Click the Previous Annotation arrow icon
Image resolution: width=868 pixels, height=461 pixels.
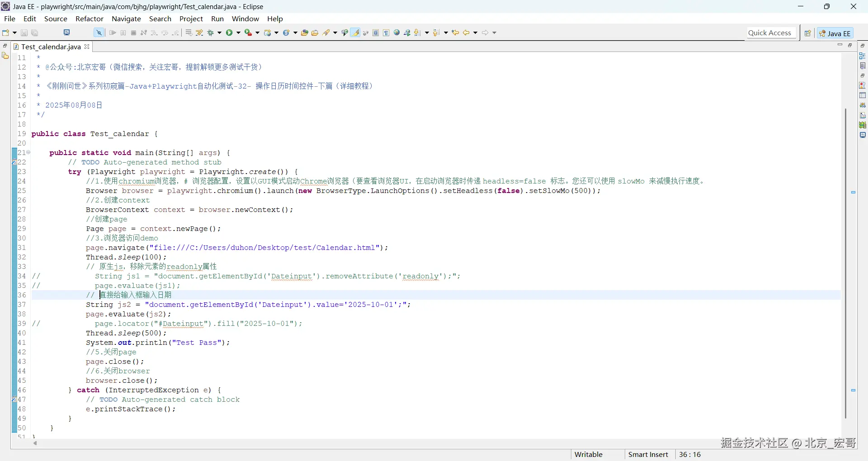(x=436, y=33)
